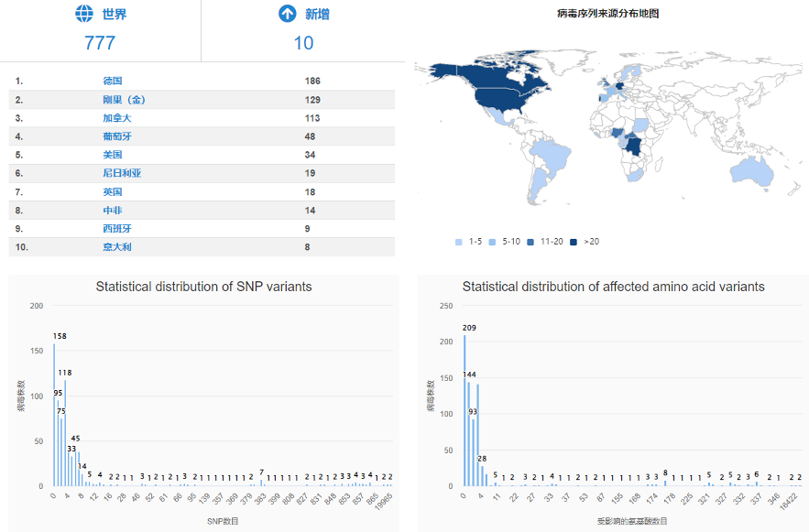
Task: Click the 158 bar in SNP chart
Action: click(54, 414)
